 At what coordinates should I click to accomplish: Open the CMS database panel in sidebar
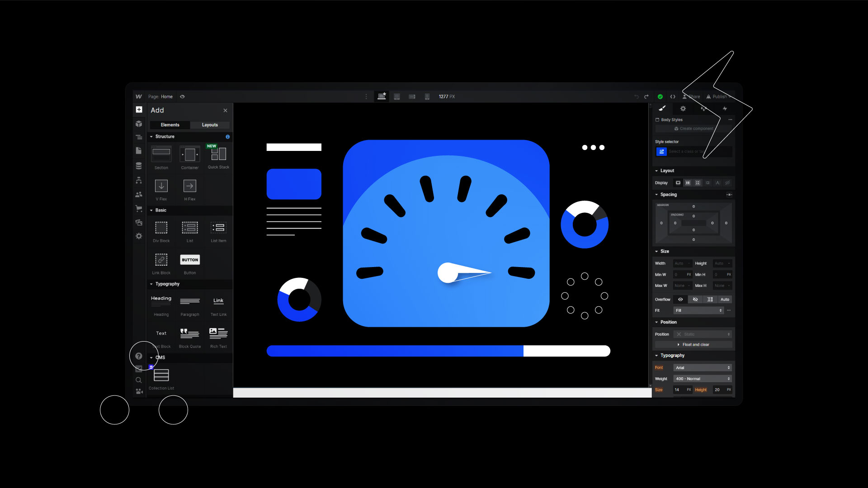coord(139,166)
